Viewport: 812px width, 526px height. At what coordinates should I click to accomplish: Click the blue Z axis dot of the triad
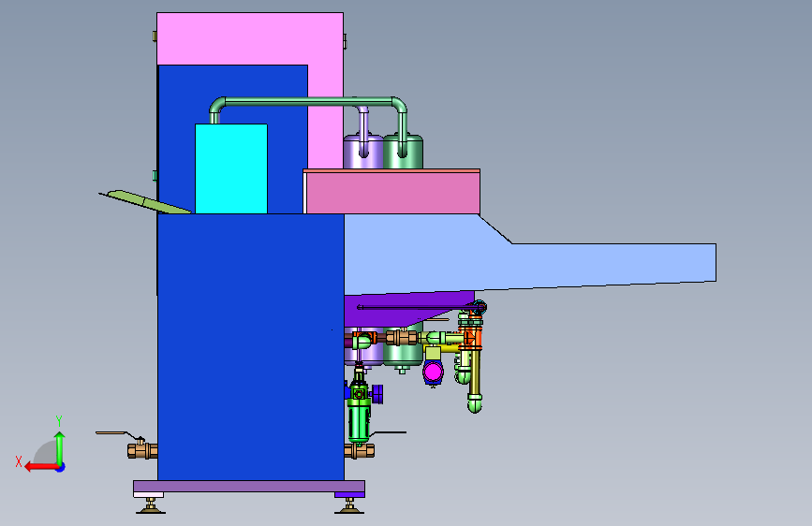pyautogui.click(x=61, y=467)
